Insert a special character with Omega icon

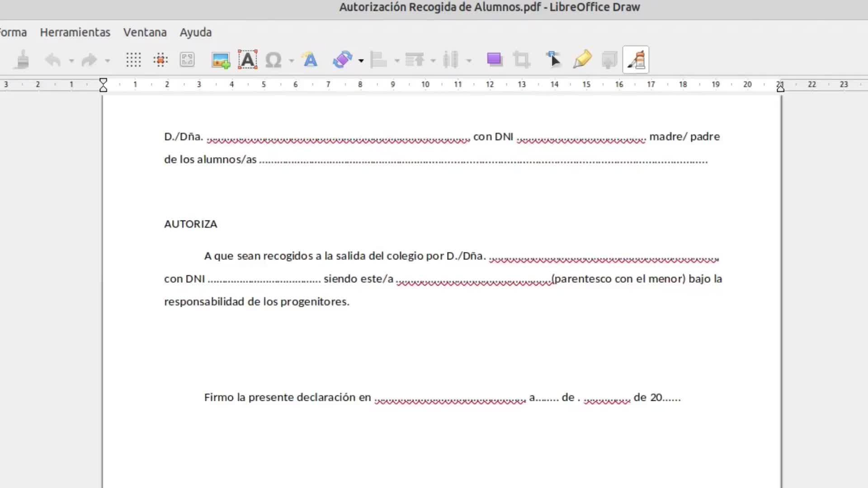pyautogui.click(x=273, y=60)
